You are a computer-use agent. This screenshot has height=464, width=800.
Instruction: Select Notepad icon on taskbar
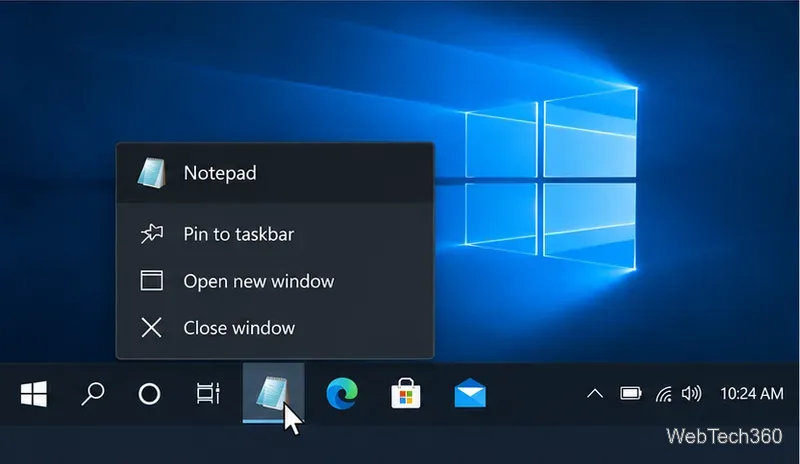[273, 393]
